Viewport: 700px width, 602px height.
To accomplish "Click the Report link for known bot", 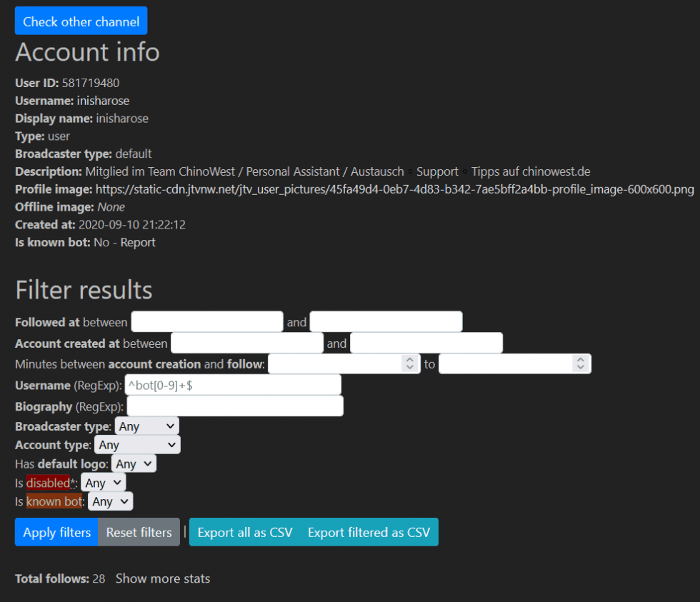I will 138,242.
